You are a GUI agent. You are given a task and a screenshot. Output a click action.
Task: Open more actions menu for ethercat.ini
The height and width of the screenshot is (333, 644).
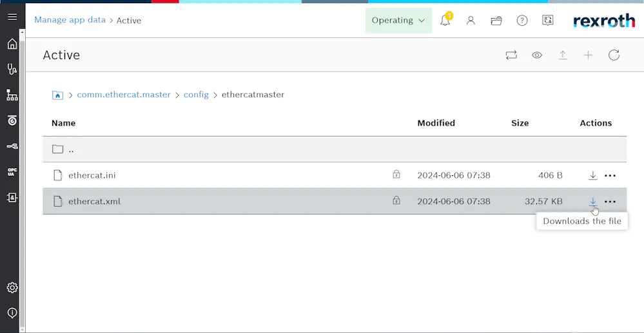click(x=610, y=176)
